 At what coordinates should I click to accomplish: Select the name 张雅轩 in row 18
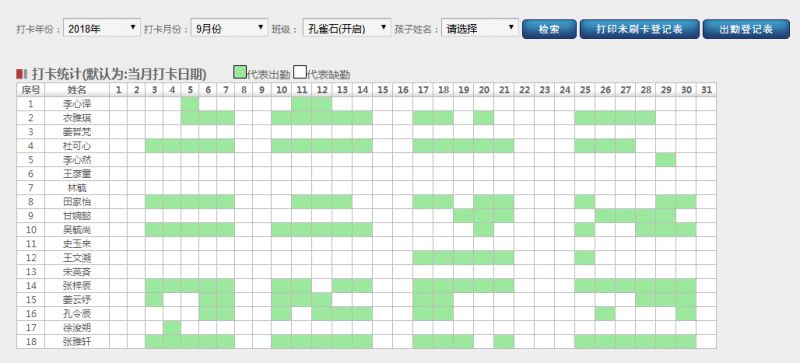[77, 342]
